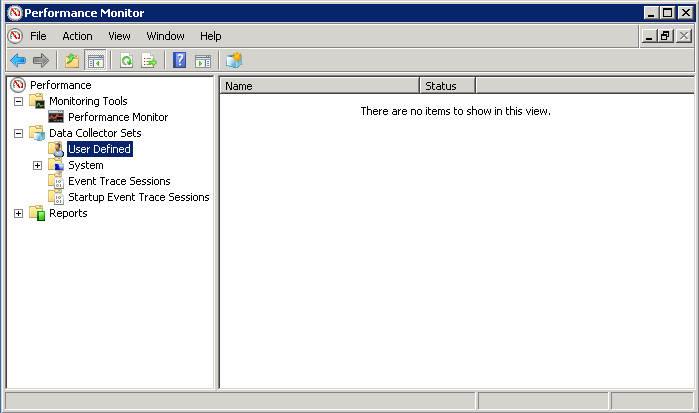Open the Action menu
The height and width of the screenshot is (413, 699).
coord(77,36)
